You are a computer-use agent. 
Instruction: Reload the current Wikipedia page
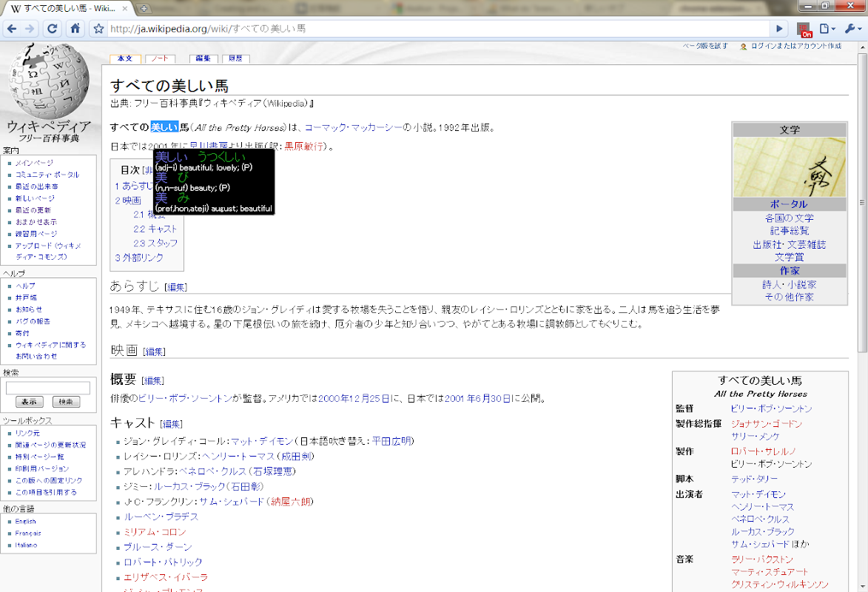click(52, 30)
